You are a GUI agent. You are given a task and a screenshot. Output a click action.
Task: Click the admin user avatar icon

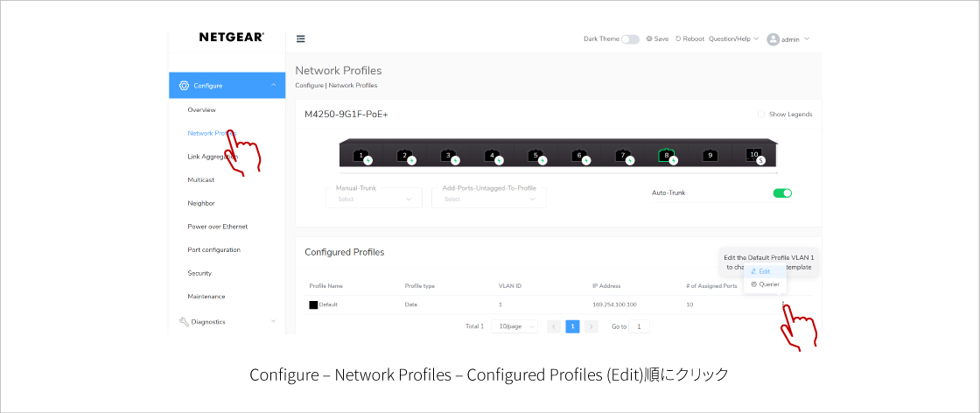(773, 39)
